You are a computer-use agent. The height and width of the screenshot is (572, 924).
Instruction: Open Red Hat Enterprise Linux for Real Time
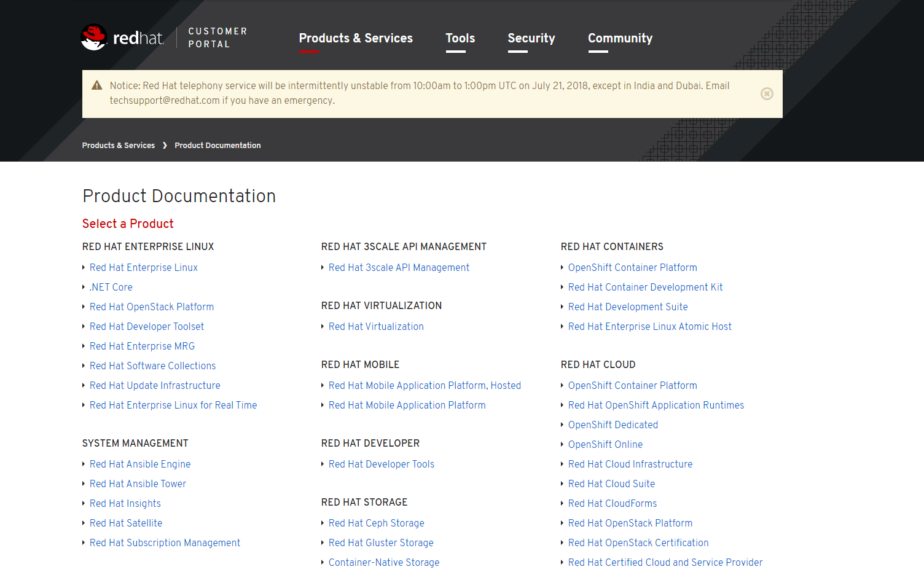[173, 405]
